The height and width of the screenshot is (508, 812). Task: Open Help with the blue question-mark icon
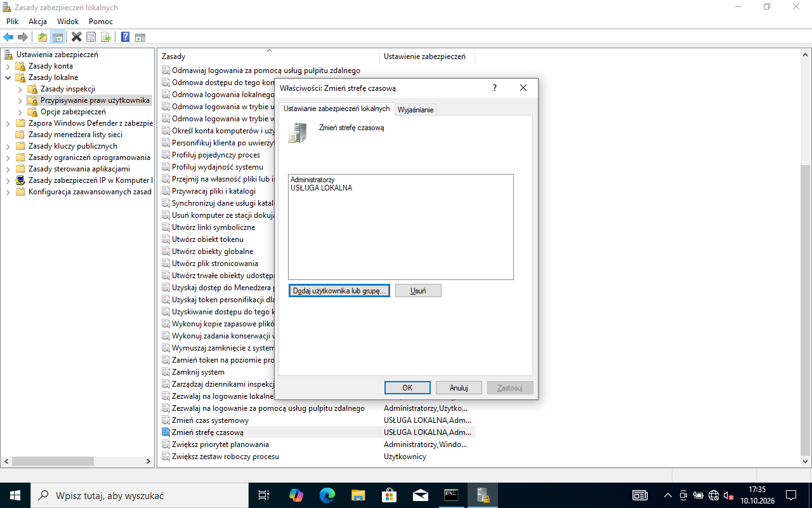coord(126,37)
